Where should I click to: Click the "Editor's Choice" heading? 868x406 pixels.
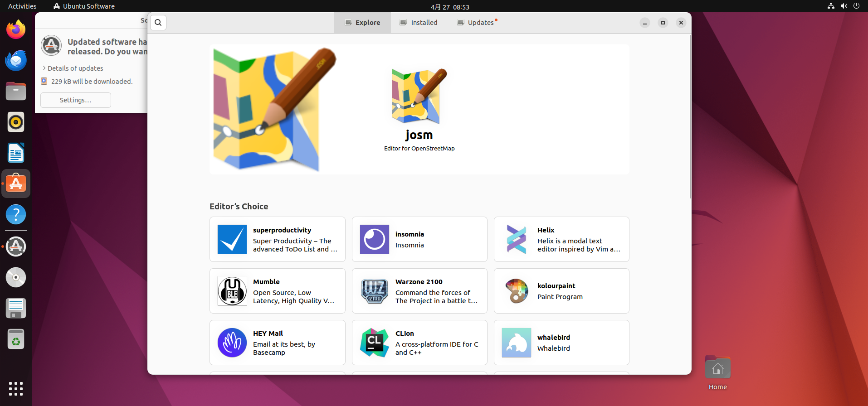click(239, 207)
